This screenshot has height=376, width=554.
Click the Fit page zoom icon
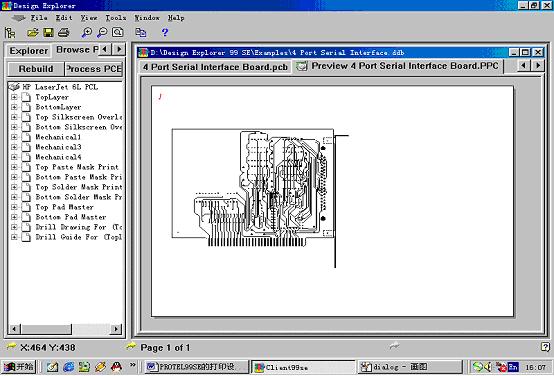pos(117,33)
